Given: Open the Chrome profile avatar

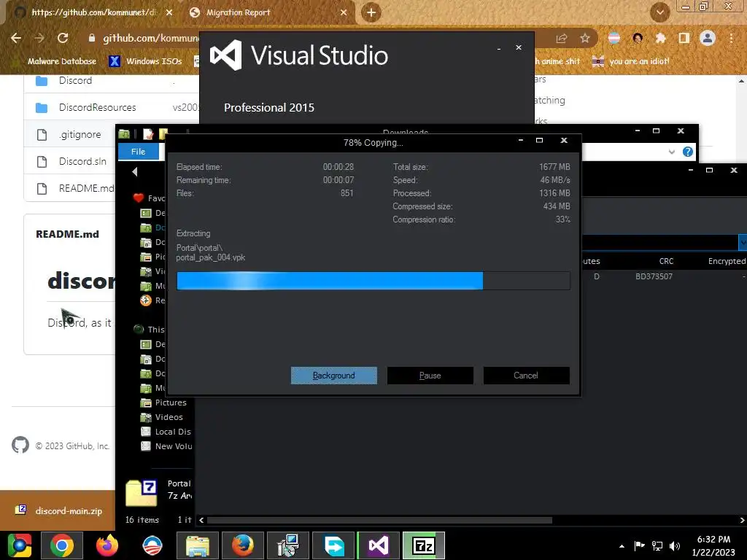Looking at the screenshot, I should pyautogui.click(x=708, y=38).
